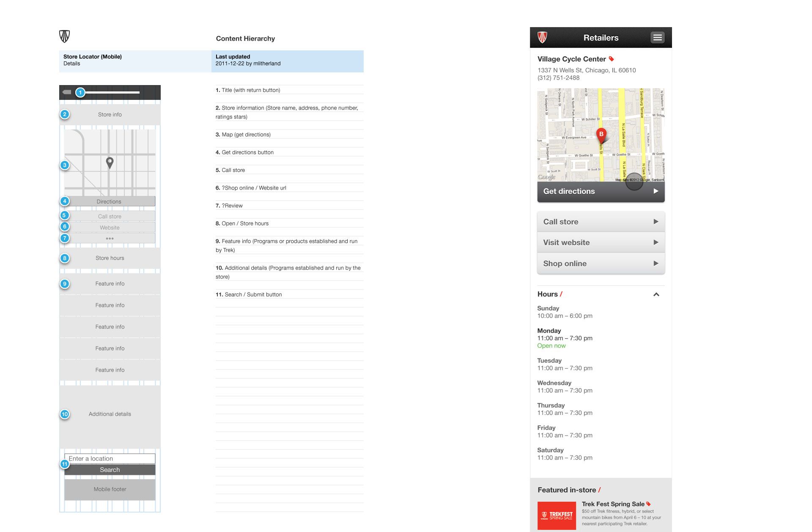
Task: Click list item 7. ?Review
Action: coord(229,206)
